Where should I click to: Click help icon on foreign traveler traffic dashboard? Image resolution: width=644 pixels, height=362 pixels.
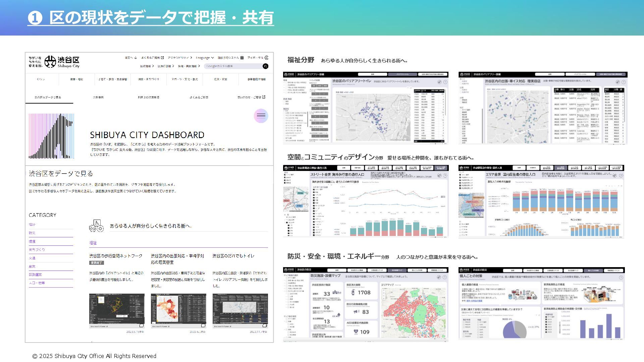pos(445,176)
